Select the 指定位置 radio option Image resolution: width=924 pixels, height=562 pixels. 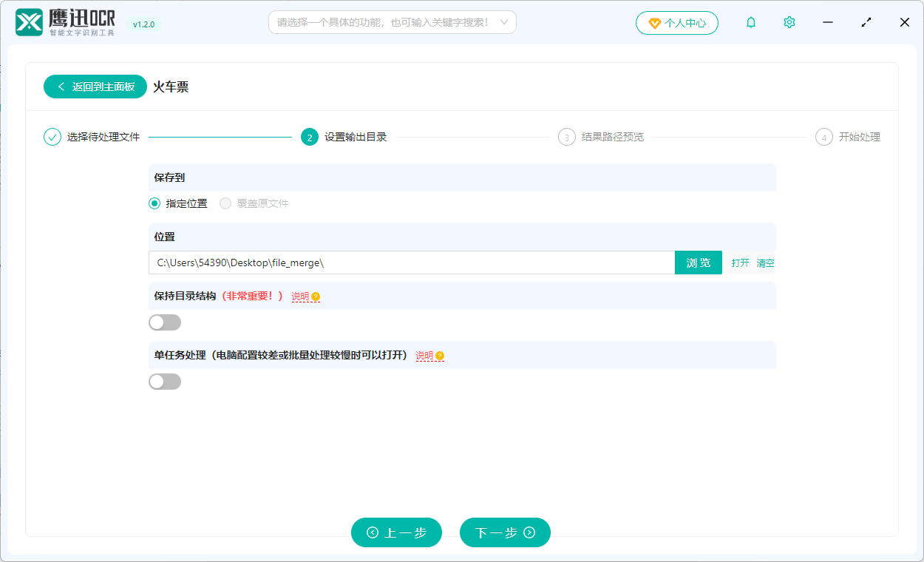click(154, 203)
